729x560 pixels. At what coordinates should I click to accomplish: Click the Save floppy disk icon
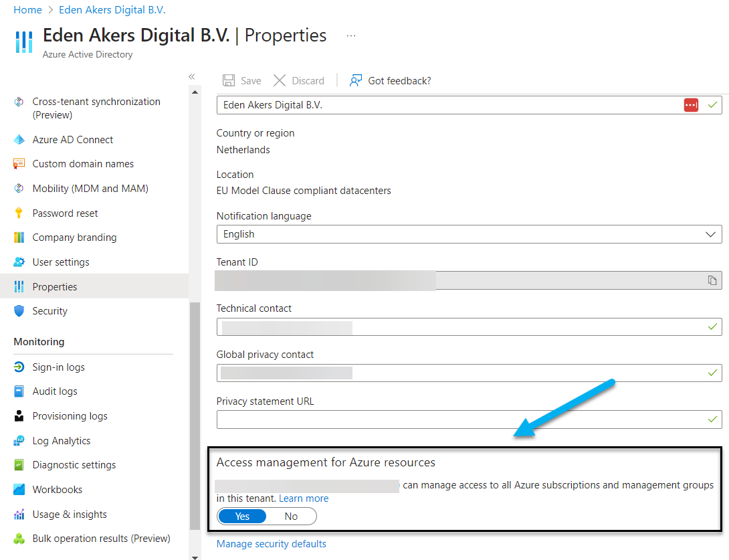(x=228, y=80)
